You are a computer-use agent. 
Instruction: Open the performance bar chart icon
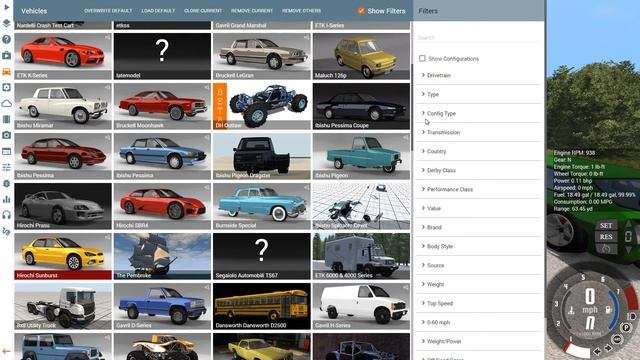coord(7,199)
